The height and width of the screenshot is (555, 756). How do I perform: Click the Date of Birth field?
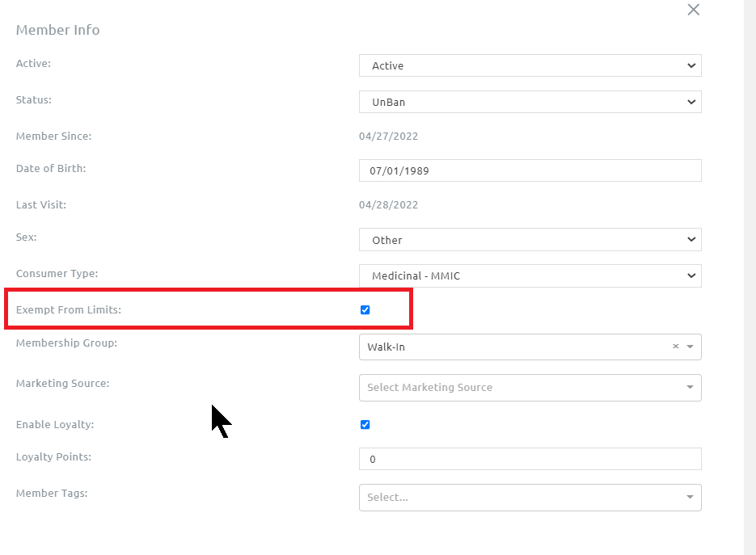530,170
